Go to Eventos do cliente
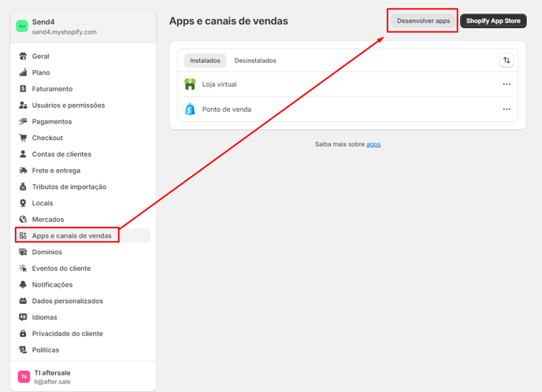The width and height of the screenshot is (542, 392). point(83,268)
